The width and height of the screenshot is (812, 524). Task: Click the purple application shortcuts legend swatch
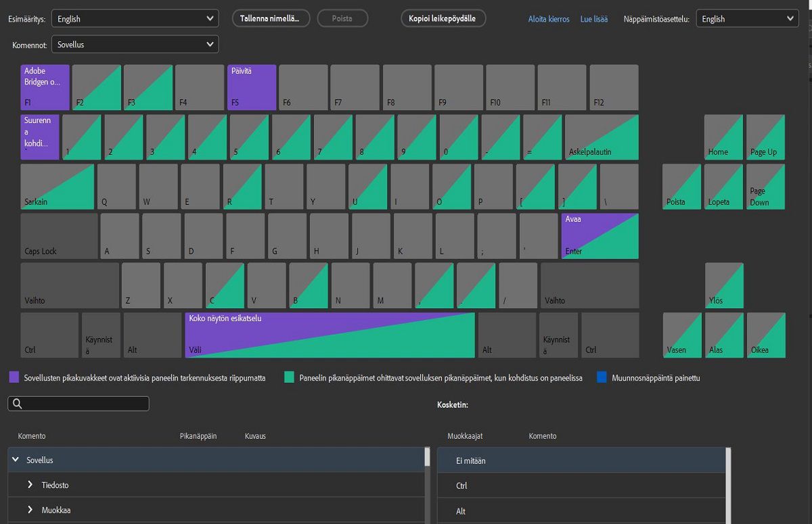click(x=14, y=377)
